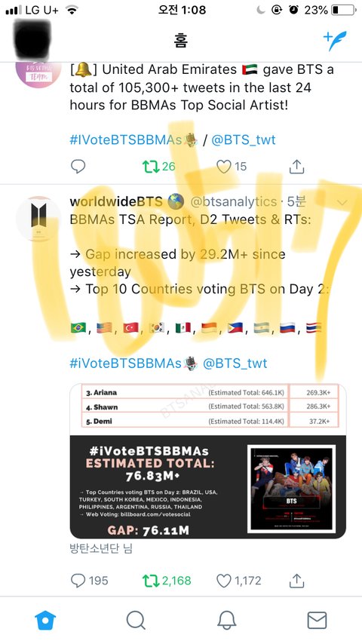Retweet the United Arab Emirates tweet
Viewport: 362px width, 644px height.
(158, 167)
